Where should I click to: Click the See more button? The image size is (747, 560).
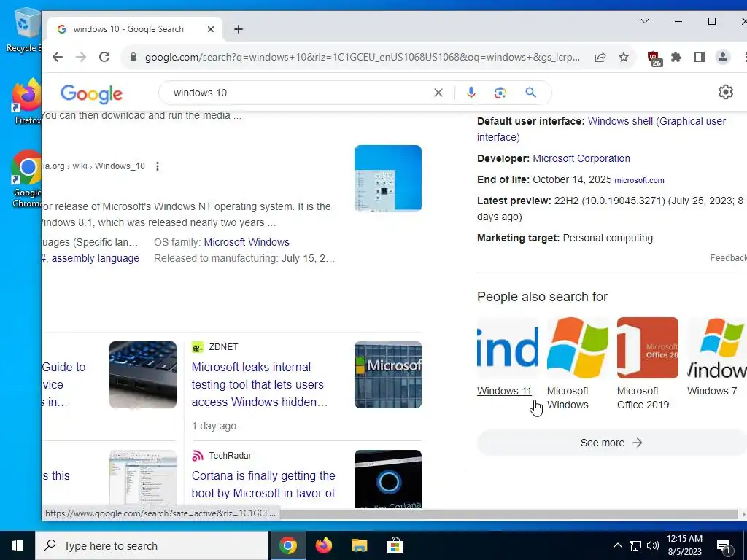pyautogui.click(x=612, y=443)
